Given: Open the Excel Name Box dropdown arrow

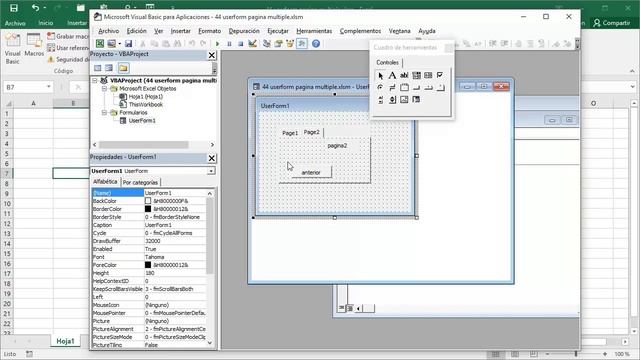Looking at the screenshot, I should click(49, 87).
